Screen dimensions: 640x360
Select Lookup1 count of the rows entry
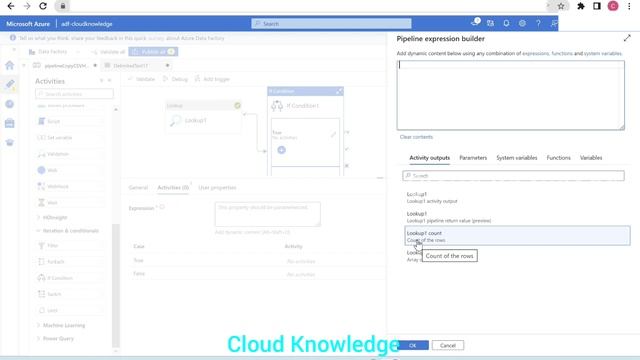(517, 236)
